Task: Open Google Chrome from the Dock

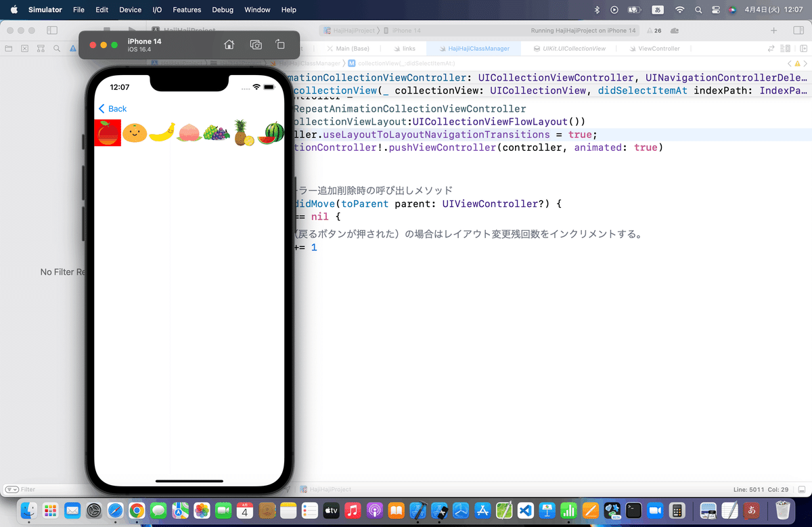Action: 136,509
